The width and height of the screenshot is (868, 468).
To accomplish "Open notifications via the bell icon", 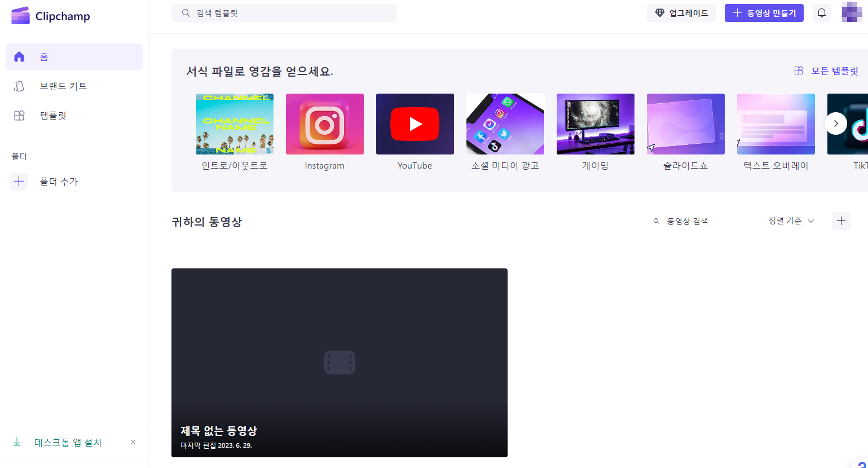I will tap(822, 12).
